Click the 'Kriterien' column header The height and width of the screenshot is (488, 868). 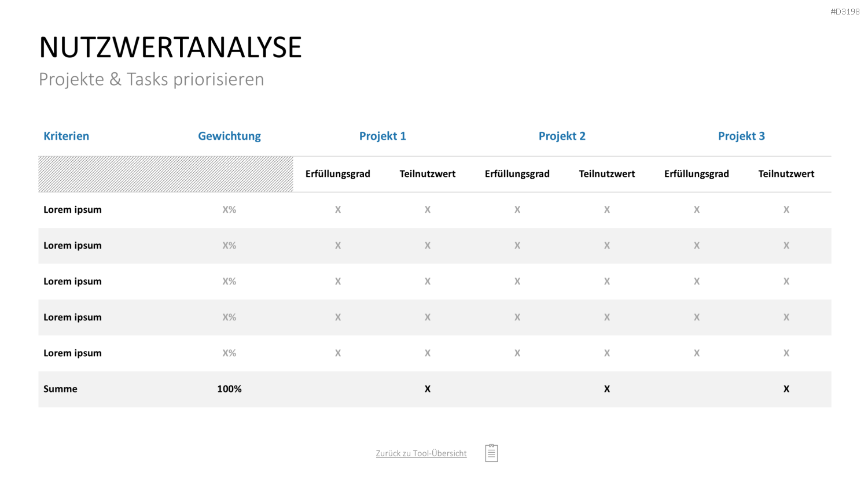67,136
